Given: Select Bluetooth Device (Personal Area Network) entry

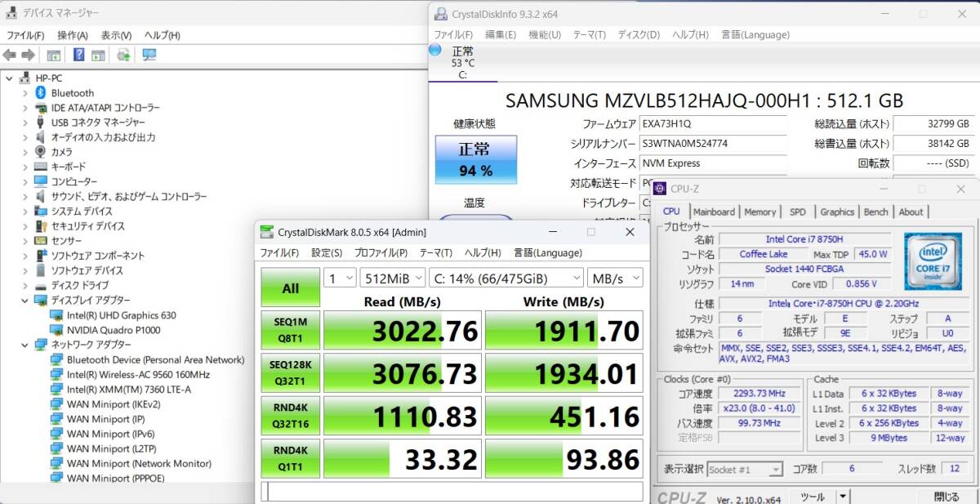Looking at the screenshot, I should [155, 359].
